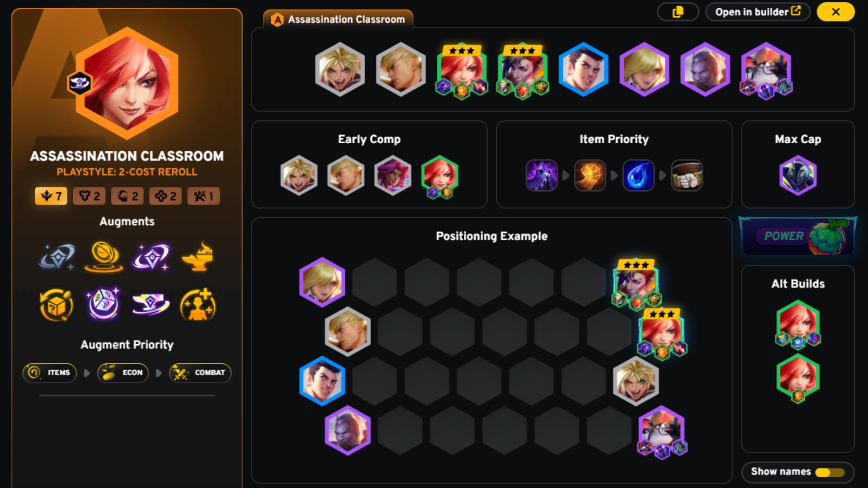Image resolution: width=868 pixels, height=488 pixels.
Task: Select the ECON augment priority pill
Action: [x=123, y=373]
